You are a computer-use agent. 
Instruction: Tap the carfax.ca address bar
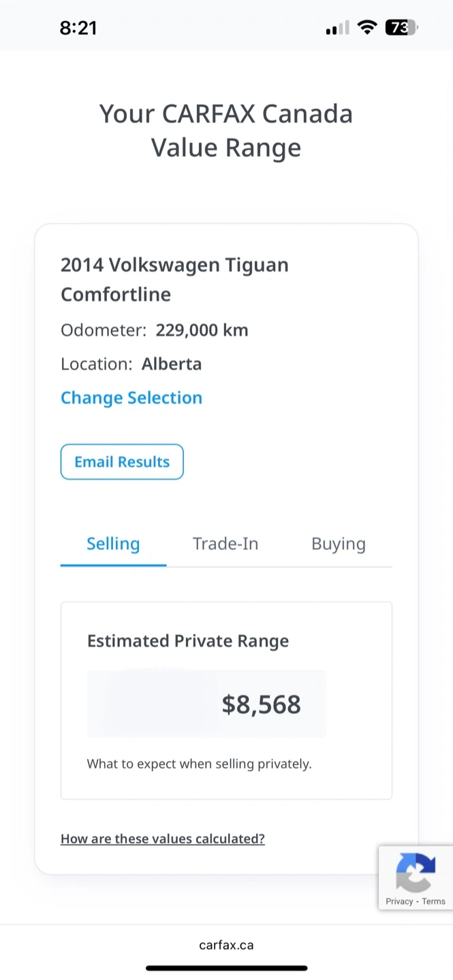coord(226,945)
